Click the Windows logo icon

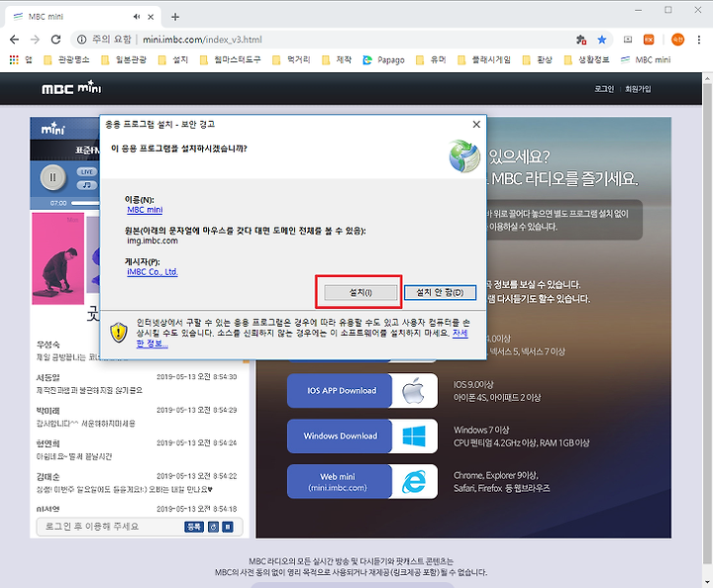(x=414, y=437)
